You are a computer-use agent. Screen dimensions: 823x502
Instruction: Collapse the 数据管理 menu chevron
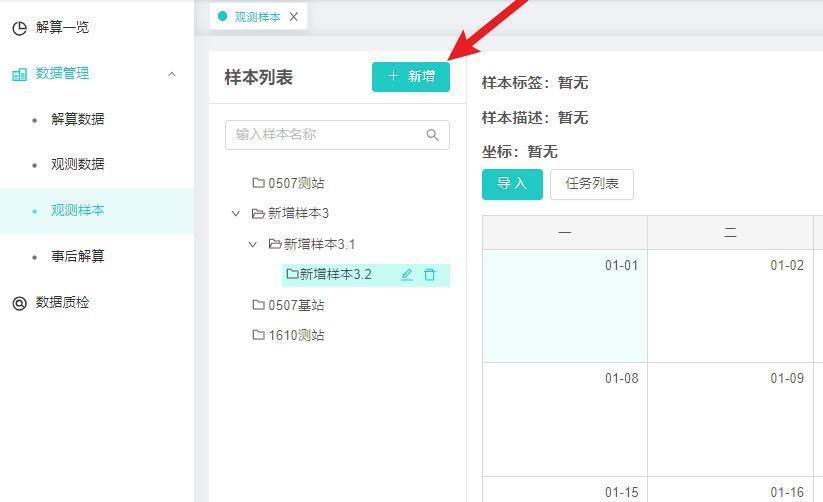click(172, 74)
